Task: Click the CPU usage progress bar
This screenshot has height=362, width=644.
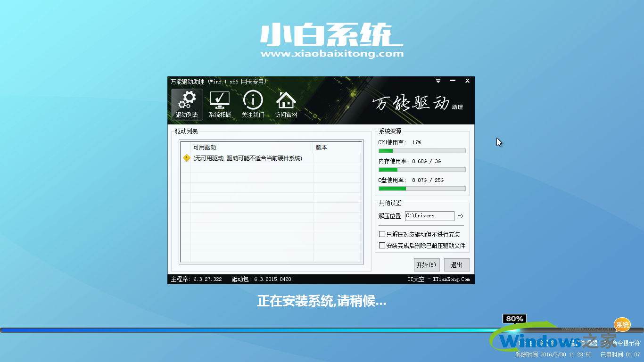Action: (x=421, y=150)
